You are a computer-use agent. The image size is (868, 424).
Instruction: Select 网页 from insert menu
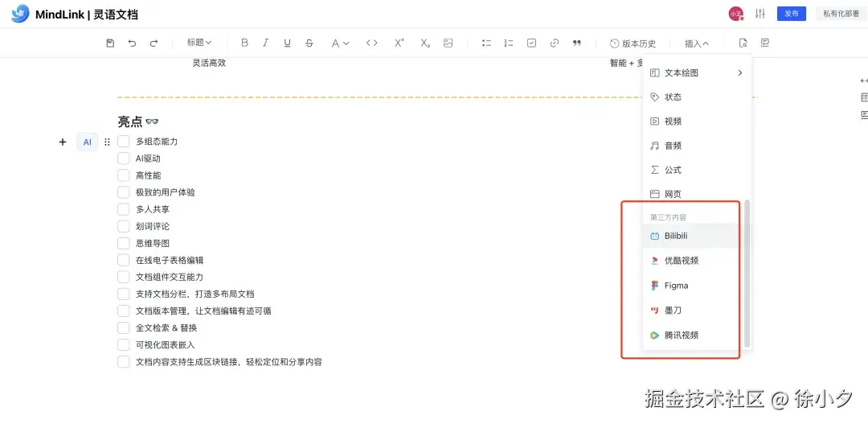tap(696, 194)
